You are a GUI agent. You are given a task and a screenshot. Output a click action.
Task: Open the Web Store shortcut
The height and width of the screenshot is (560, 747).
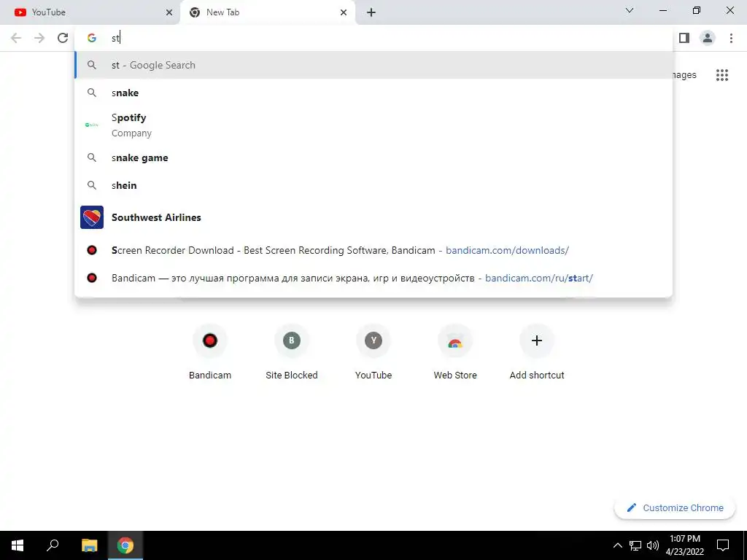pyautogui.click(x=455, y=352)
